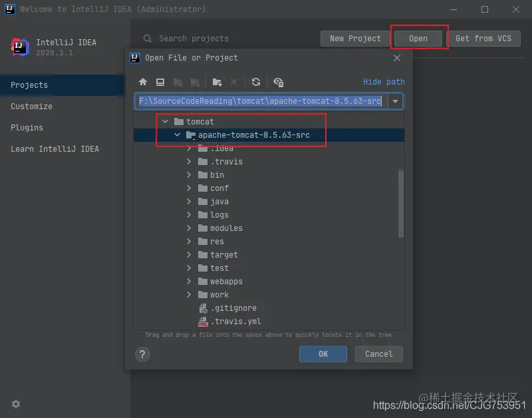This screenshot has width=532, height=418.
Task: Select the target folder name
Action: pyautogui.click(x=224, y=255)
